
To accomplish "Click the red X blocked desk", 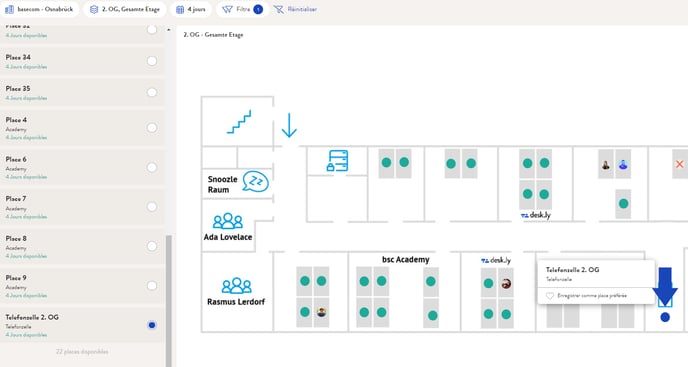I will [x=679, y=164].
